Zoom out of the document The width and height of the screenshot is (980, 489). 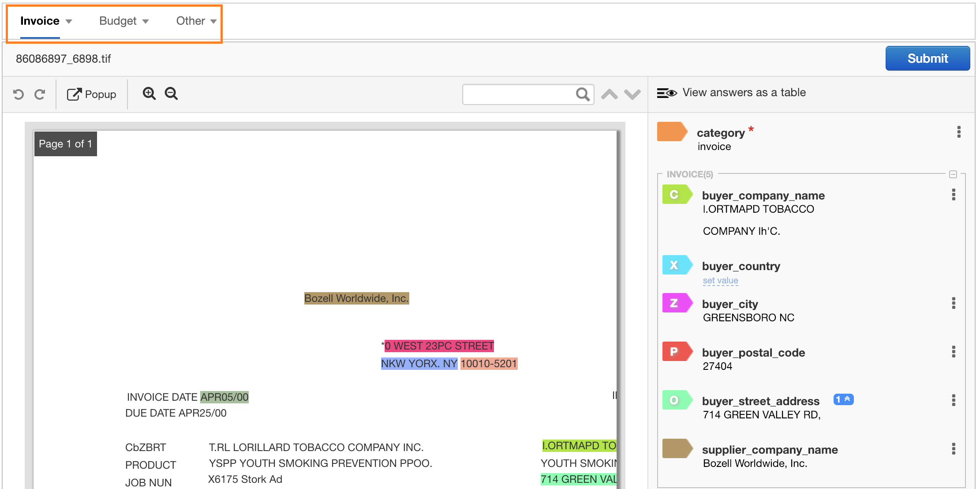tap(171, 94)
